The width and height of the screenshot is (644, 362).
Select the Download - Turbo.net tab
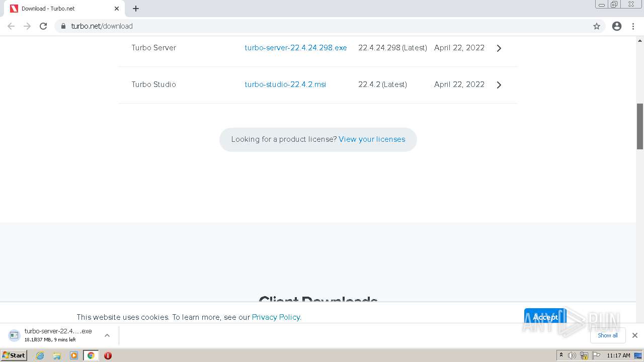64,9
